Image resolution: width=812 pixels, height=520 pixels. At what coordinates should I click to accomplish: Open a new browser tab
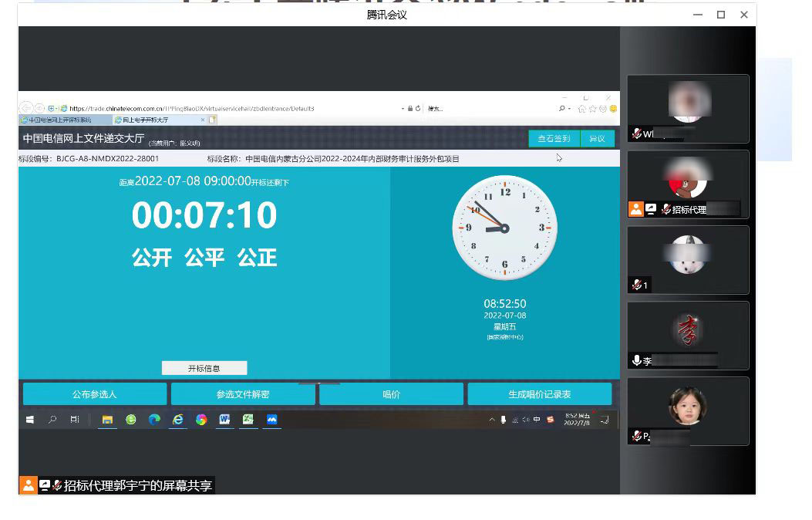(212, 120)
